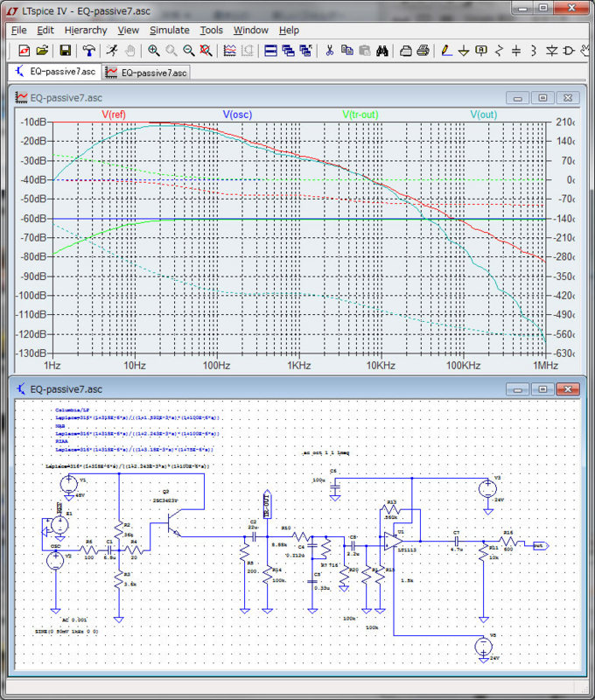Open the Help menu
595x700 pixels.
pyautogui.click(x=289, y=30)
